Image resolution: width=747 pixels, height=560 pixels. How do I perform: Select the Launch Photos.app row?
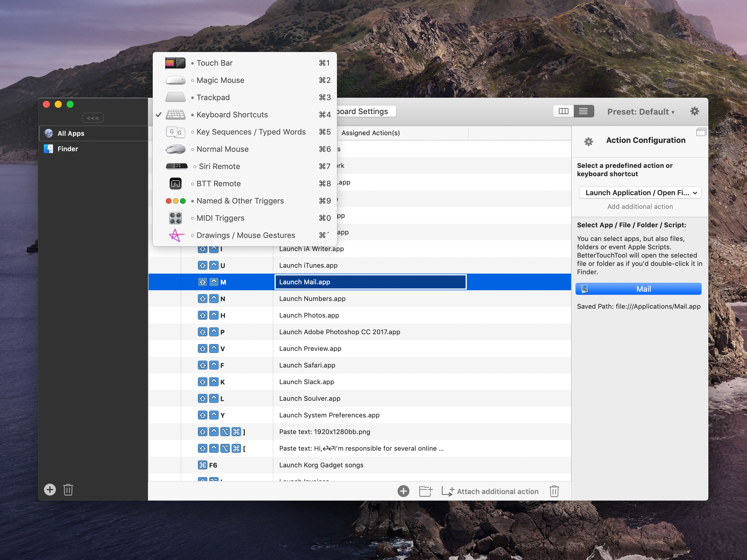click(x=360, y=315)
